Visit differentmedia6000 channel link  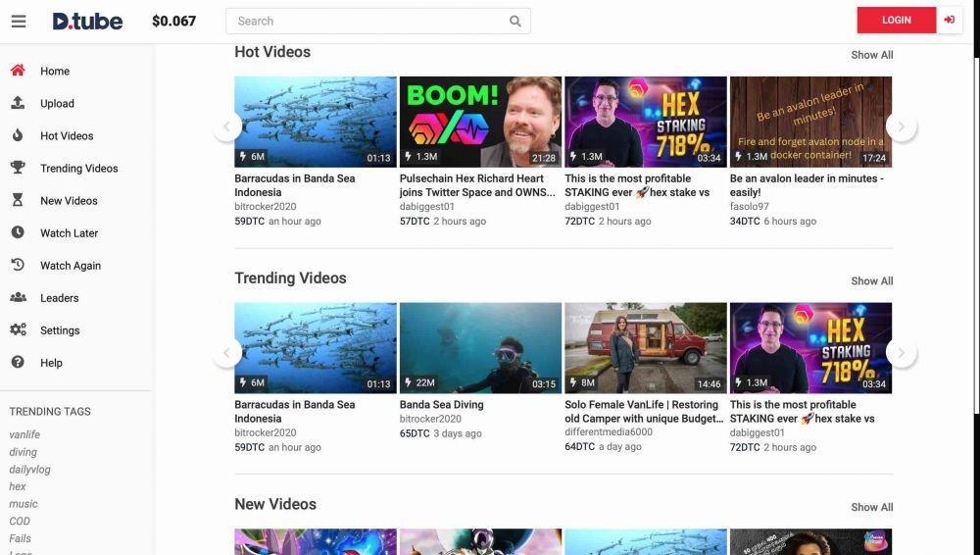click(x=609, y=431)
